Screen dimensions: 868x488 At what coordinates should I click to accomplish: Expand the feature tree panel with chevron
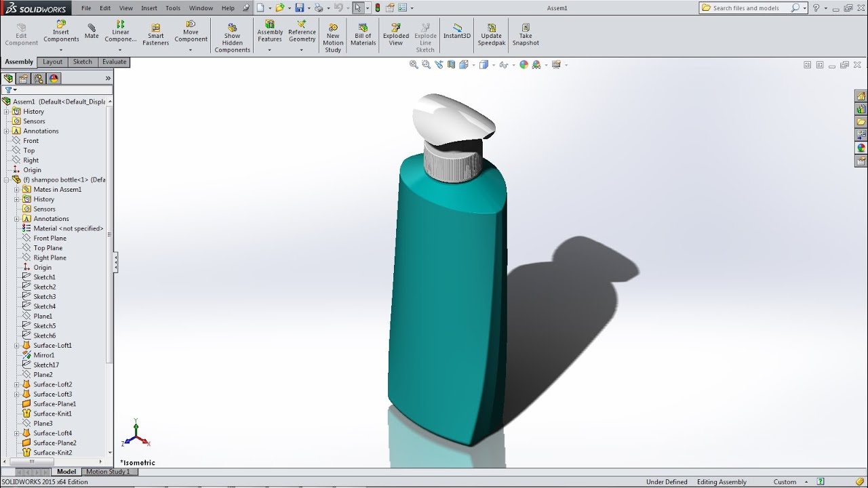pos(108,79)
